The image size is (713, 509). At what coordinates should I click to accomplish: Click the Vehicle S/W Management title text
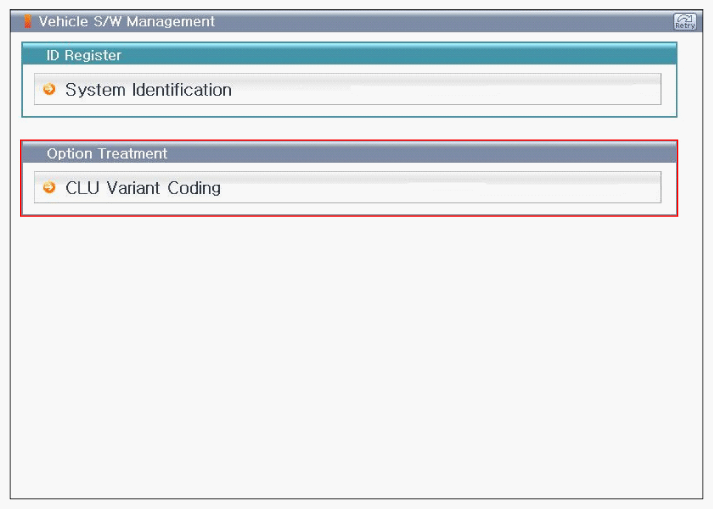point(126,21)
